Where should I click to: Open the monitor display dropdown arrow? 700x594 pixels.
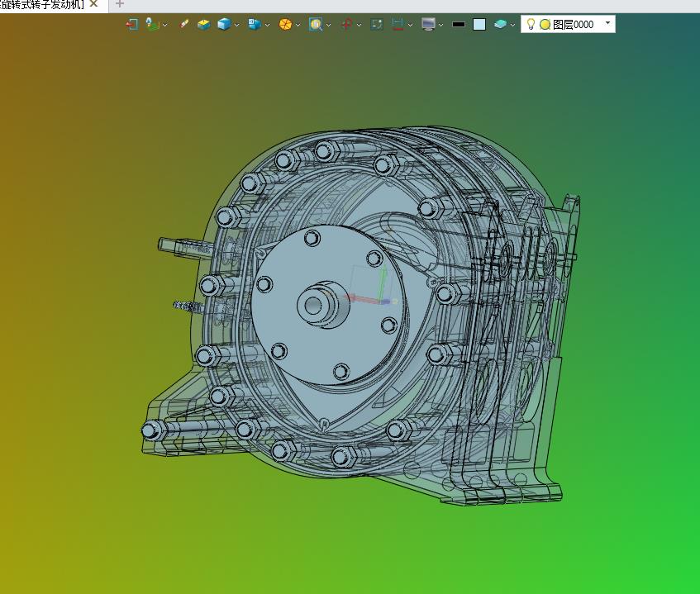[441, 25]
